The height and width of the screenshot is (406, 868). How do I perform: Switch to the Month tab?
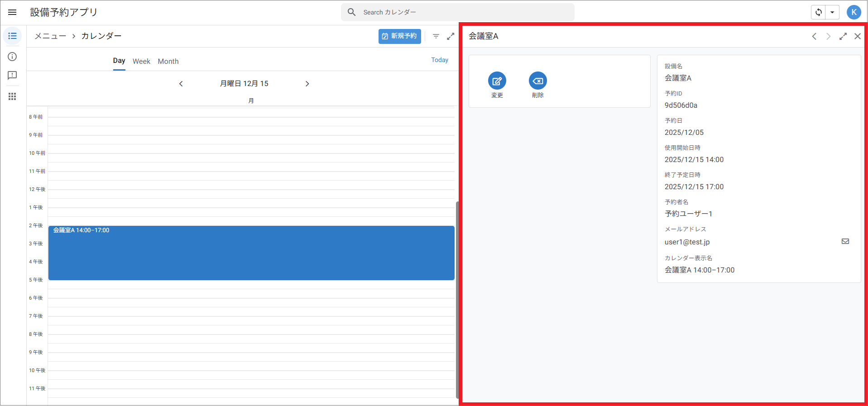tap(168, 61)
